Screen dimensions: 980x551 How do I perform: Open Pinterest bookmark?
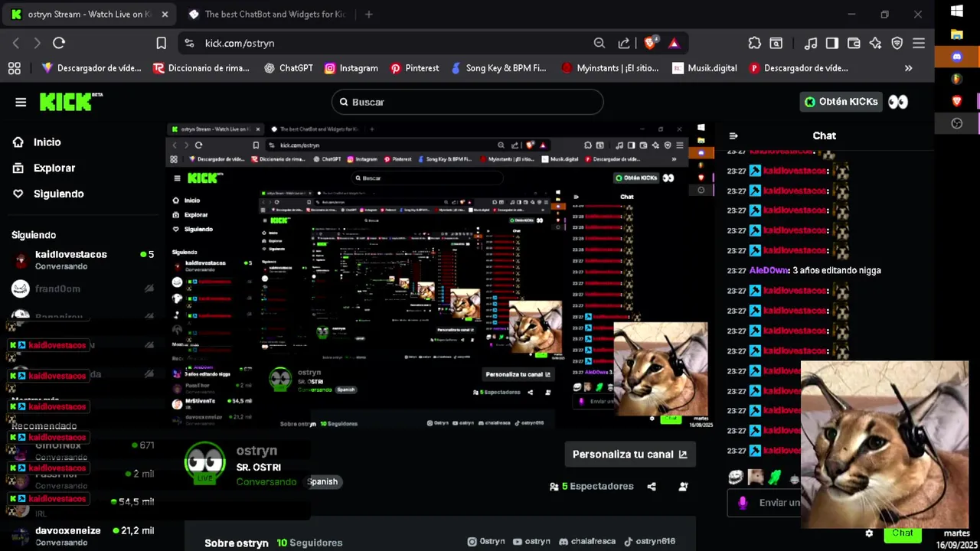(414, 68)
